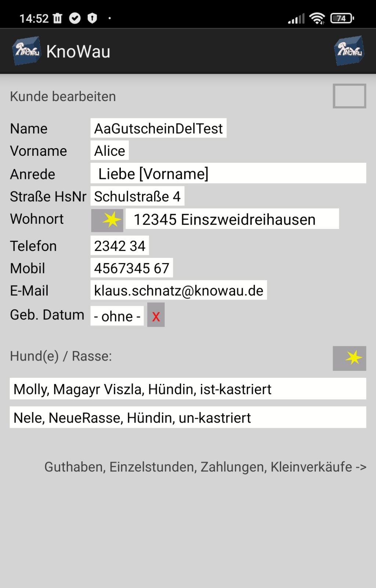Open dog entry Nele, NeueRasse
376x588 pixels.
coord(188,417)
